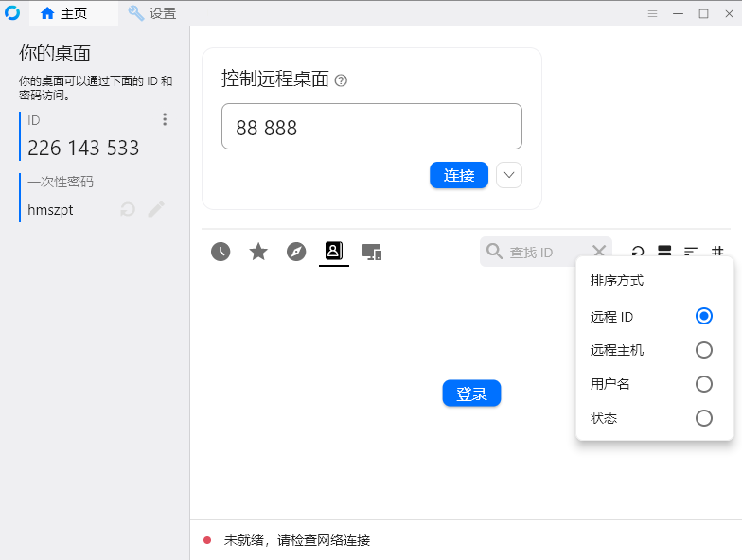Image resolution: width=742 pixels, height=560 pixels.
Task: Minimize the window
Action: (x=678, y=13)
